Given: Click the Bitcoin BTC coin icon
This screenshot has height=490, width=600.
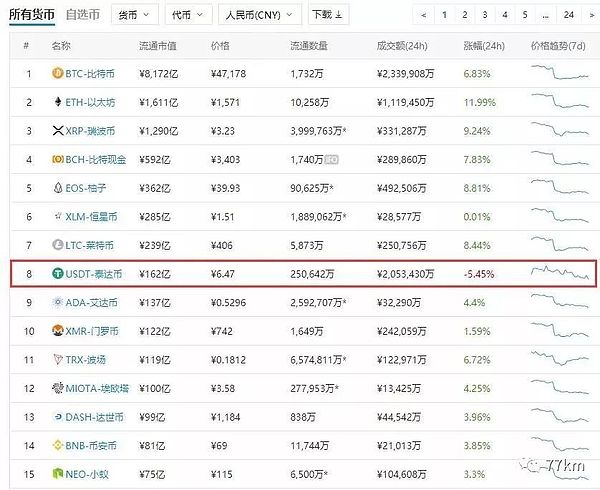Looking at the screenshot, I should (57, 74).
